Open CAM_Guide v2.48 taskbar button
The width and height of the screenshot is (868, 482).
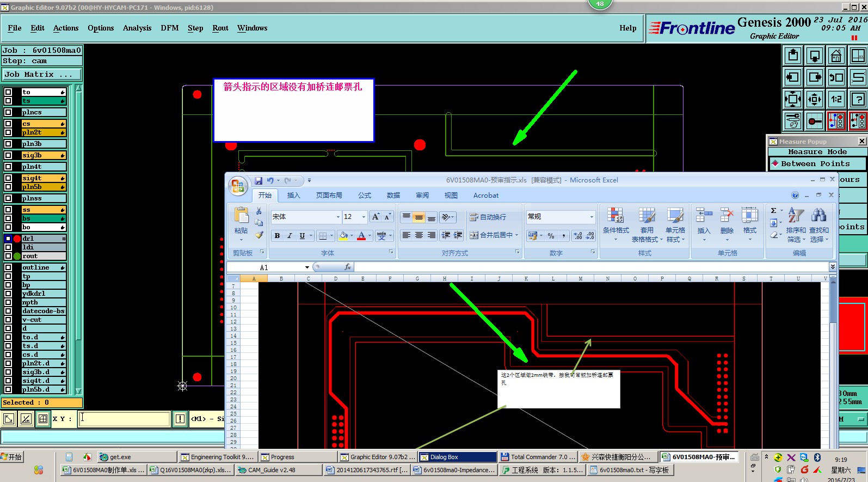[279, 470]
